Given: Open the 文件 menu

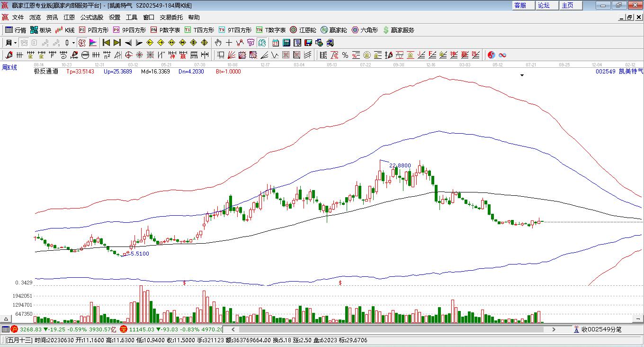Looking at the screenshot, I should pyautogui.click(x=18, y=18).
